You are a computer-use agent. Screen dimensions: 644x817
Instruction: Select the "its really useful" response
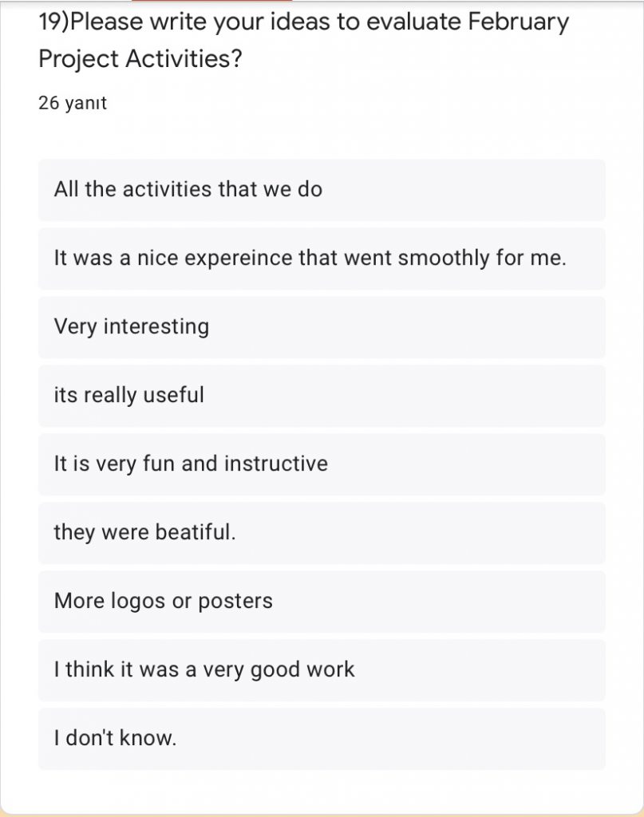(128, 395)
